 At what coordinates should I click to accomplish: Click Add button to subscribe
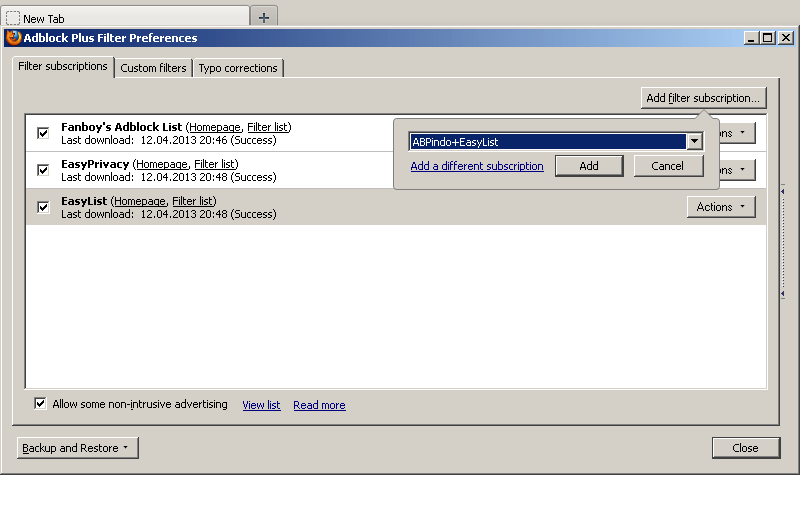pos(589,166)
